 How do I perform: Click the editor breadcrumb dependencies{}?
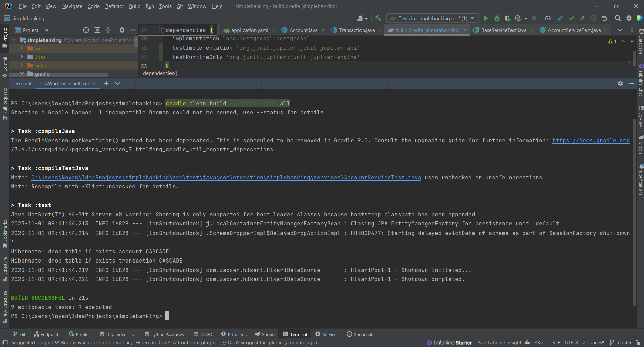click(x=160, y=73)
